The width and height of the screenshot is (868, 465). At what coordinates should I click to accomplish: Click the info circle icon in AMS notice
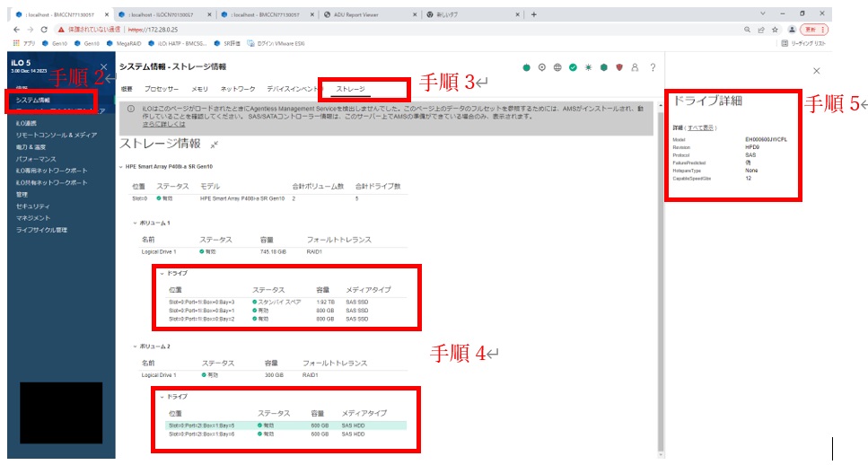coord(131,109)
